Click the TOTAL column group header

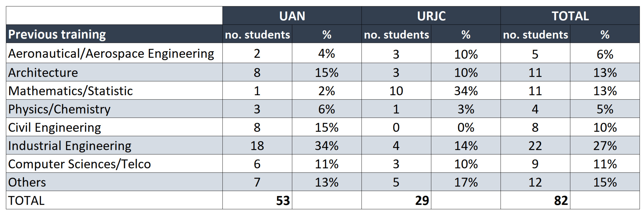(570, 16)
